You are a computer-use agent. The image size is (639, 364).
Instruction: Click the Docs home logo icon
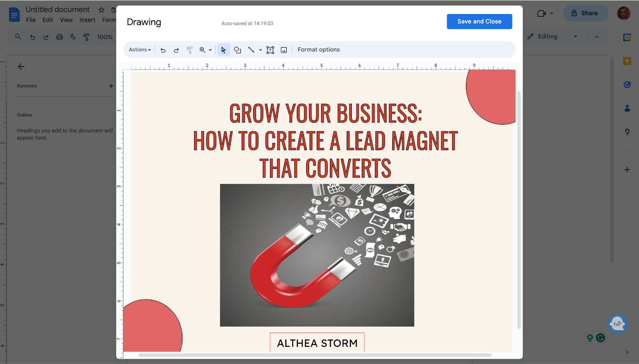tap(14, 15)
